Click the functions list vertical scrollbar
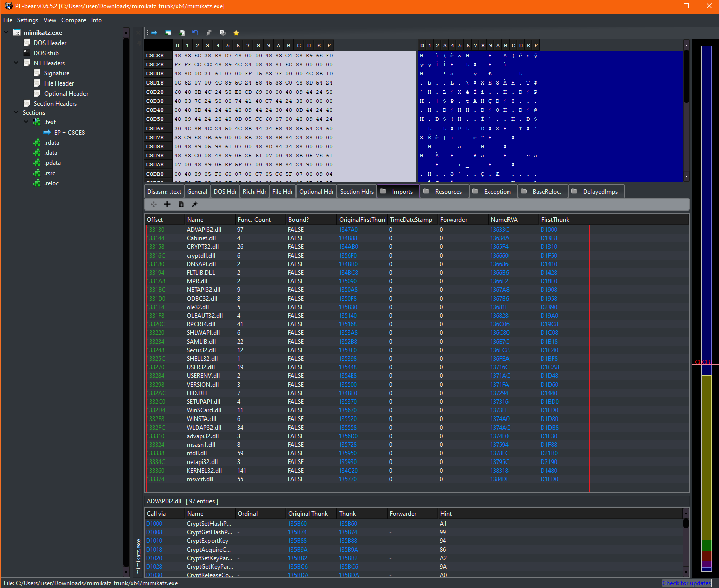Viewport: 719px width, 588px height. coord(686,542)
